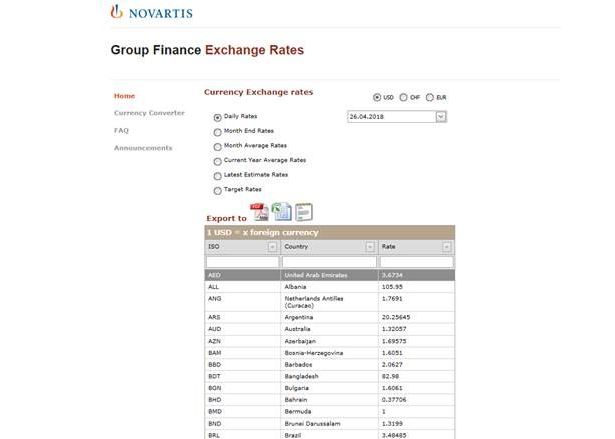The height and width of the screenshot is (439, 615).
Task: Select the USD base currency radio
Action: (377, 97)
